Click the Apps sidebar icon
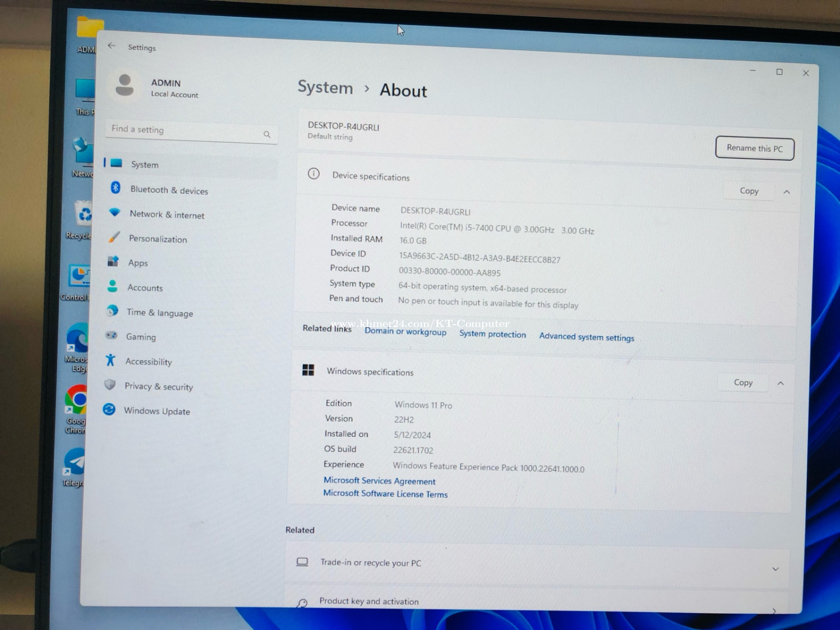The width and height of the screenshot is (840, 630). tap(113, 262)
